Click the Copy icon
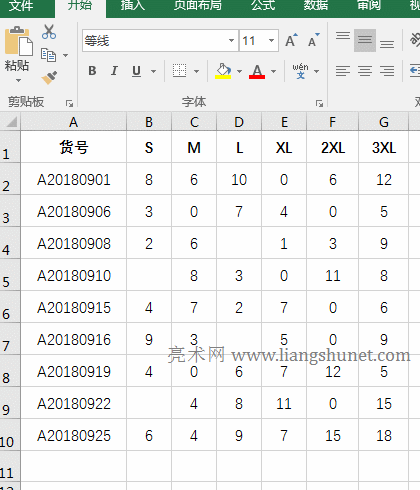420x490 pixels. 48,55
